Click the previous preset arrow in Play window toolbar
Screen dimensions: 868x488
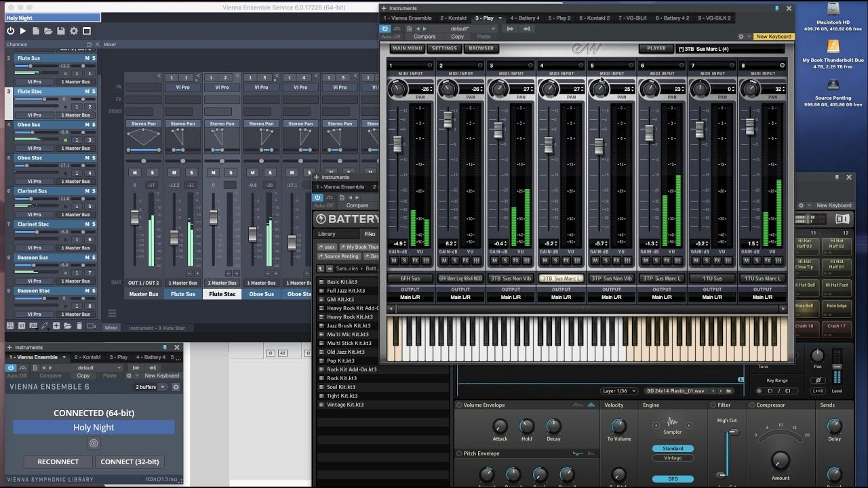click(x=418, y=28)
